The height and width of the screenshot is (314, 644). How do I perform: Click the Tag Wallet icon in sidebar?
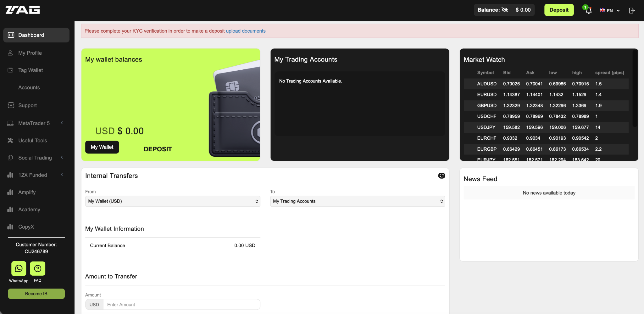tap(10, 70)
